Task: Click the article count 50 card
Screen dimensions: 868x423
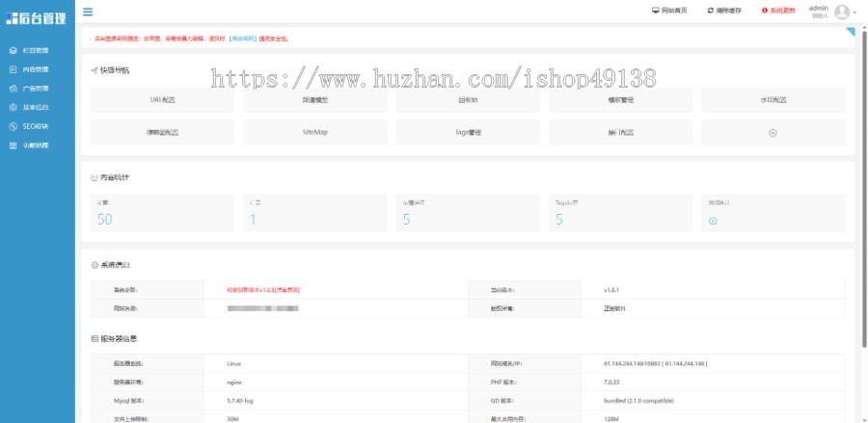Action: (162, 213)
